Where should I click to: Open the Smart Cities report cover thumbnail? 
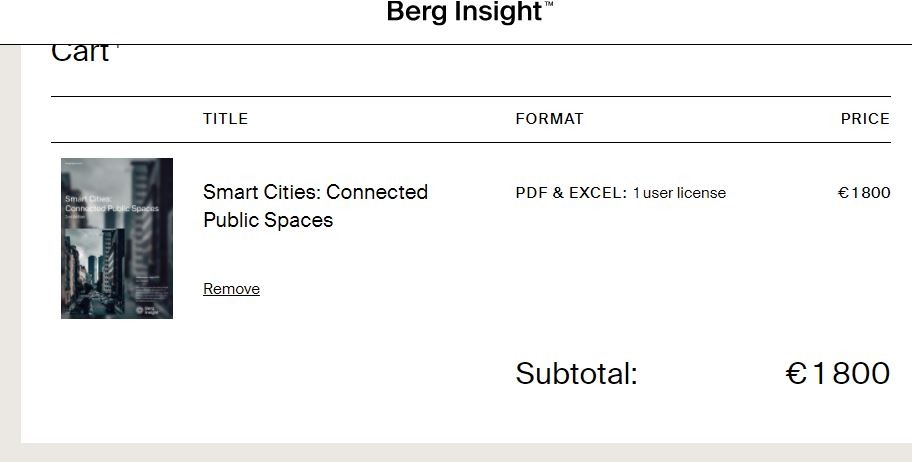(117, 238)
